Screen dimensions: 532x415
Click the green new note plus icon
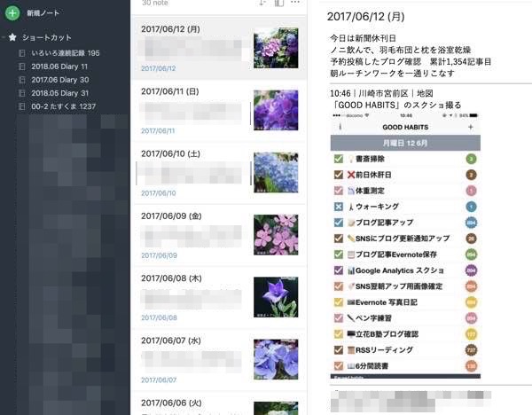pos(12,13)
